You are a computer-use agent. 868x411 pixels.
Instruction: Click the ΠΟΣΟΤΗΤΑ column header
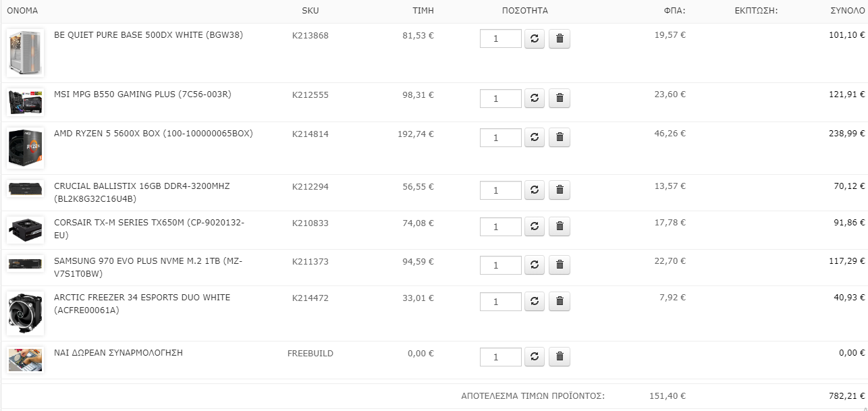pos(525,11)
